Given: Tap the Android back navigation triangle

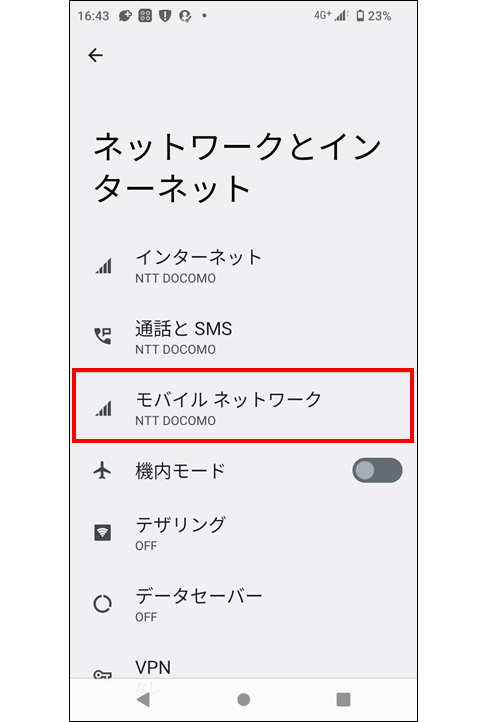Looking at the screenshot, I should (144, 699).
